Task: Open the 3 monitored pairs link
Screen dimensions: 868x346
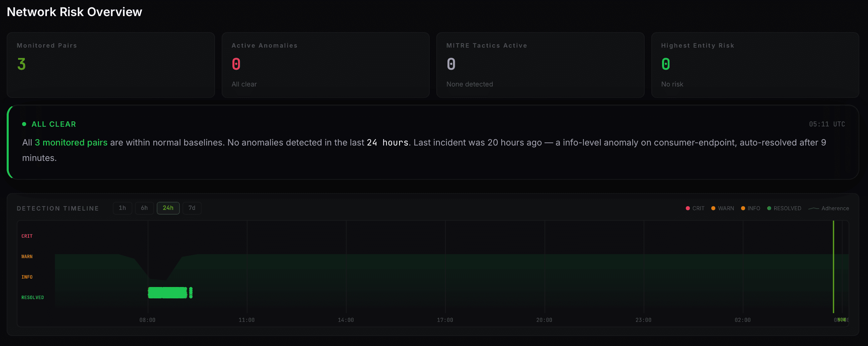Action: click(71, 142)
